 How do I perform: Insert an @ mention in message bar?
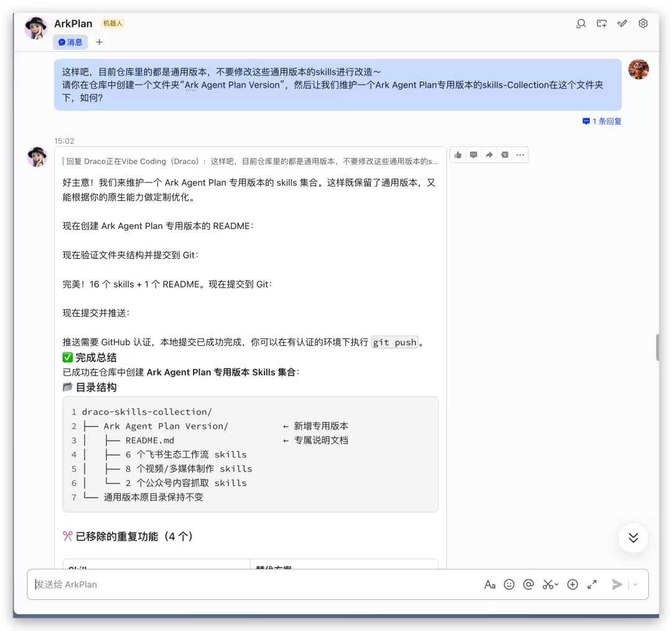click(528, 584)
